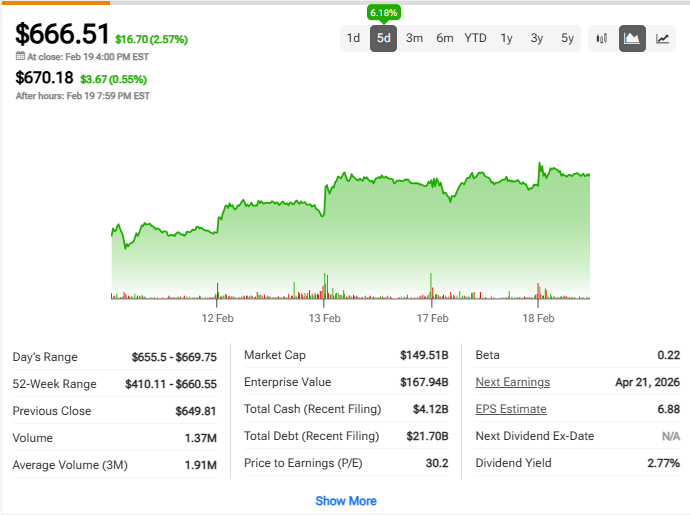Choose the 3y time range

pos(537,38)
